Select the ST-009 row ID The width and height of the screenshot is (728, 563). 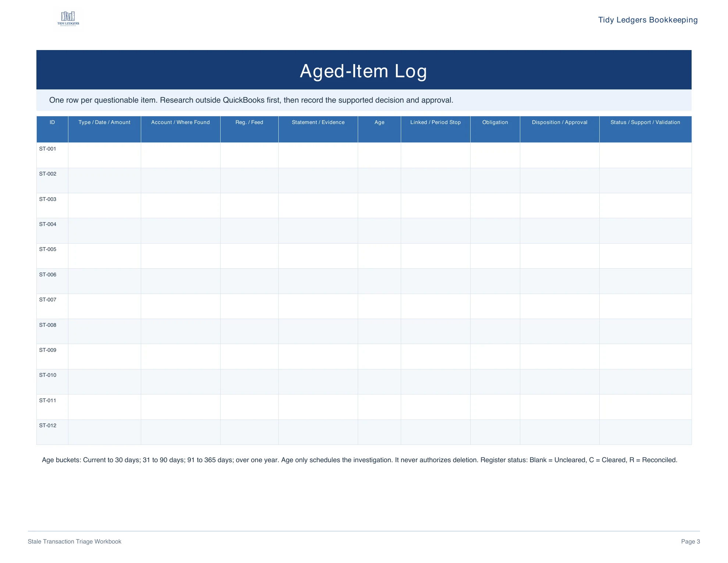[48, 350]
